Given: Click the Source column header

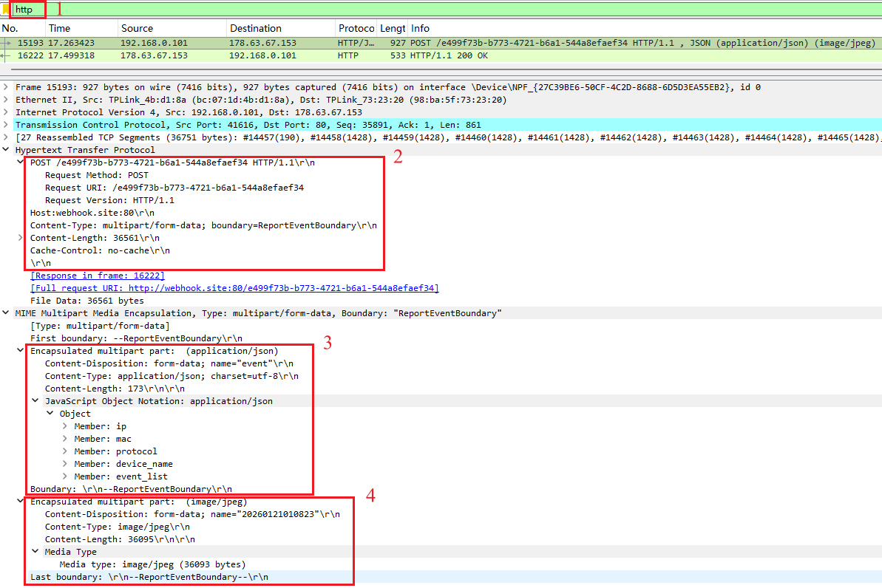Looking at the screenshot, I should 138,28.
